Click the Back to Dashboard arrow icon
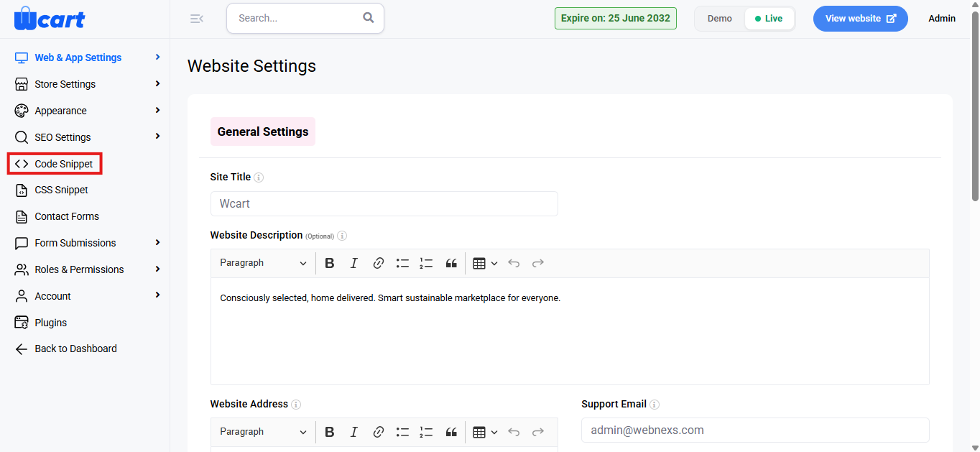The width and height of the screenshot is (980, 452). click(x=22, y=349)
